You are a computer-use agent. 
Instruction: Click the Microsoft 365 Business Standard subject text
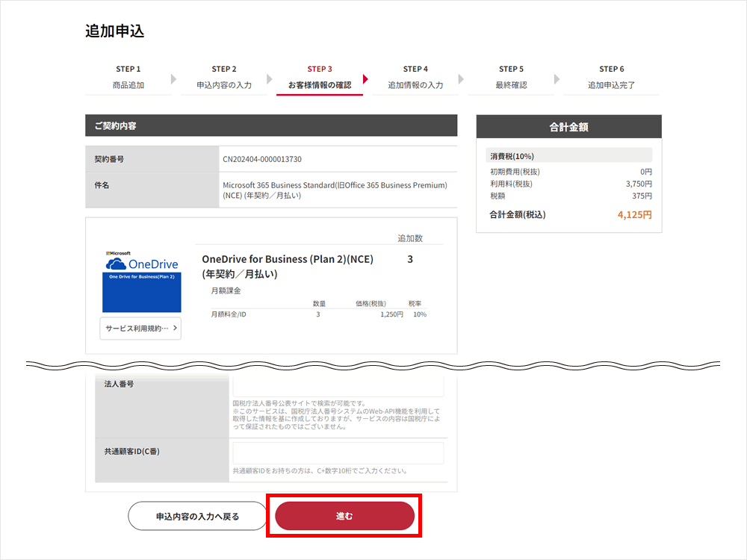point(335,190)
